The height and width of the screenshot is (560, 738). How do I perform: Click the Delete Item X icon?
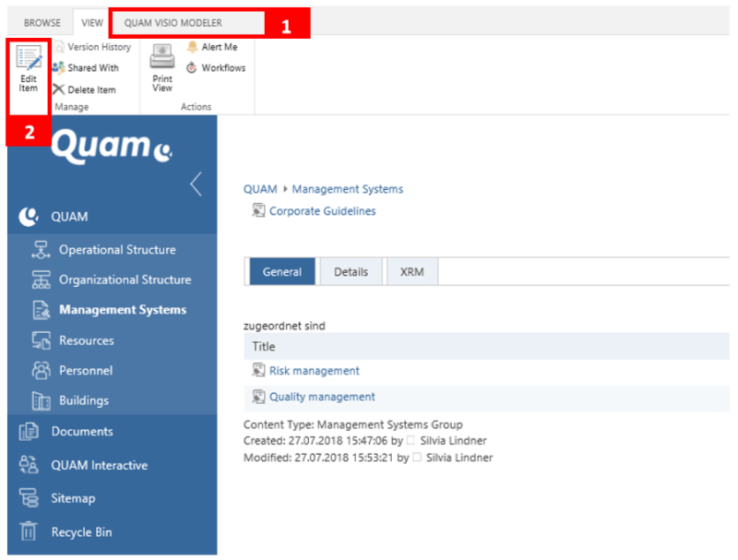(58, 89)
